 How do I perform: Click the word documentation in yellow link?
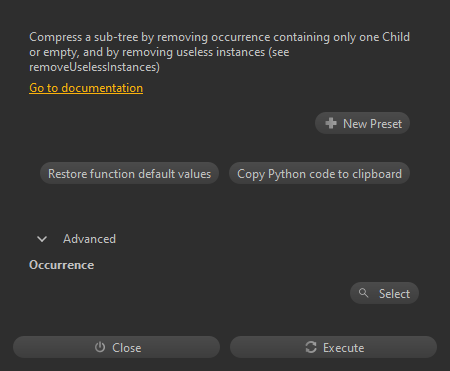pyautogui.click(x=102, y=88)
